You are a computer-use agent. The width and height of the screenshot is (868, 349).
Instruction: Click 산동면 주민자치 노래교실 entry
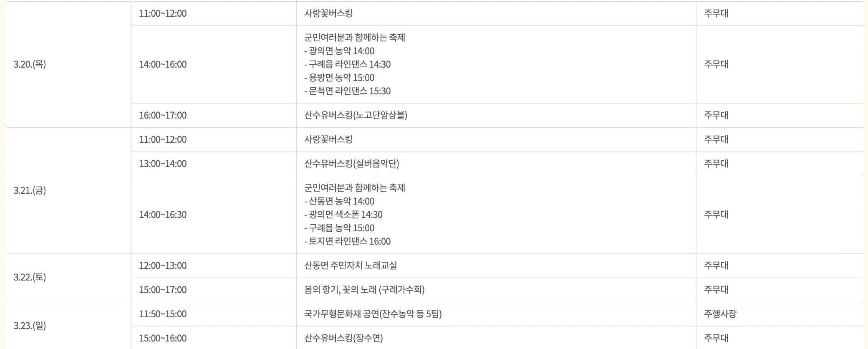tap(351, 266)
